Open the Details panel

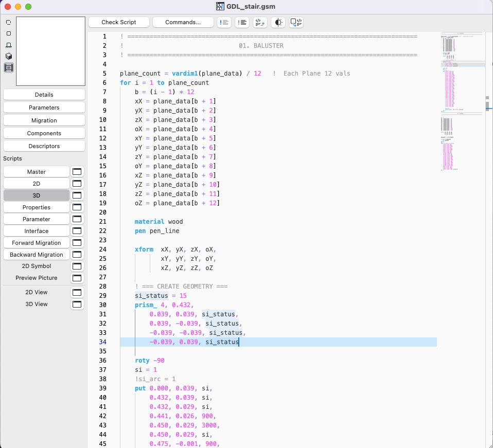click(44, 95)
